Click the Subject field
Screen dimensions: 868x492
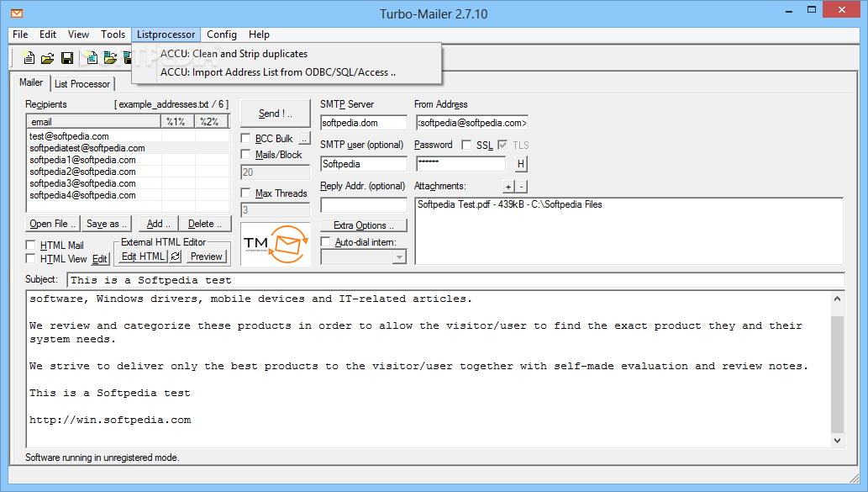(x=455, y=280)
